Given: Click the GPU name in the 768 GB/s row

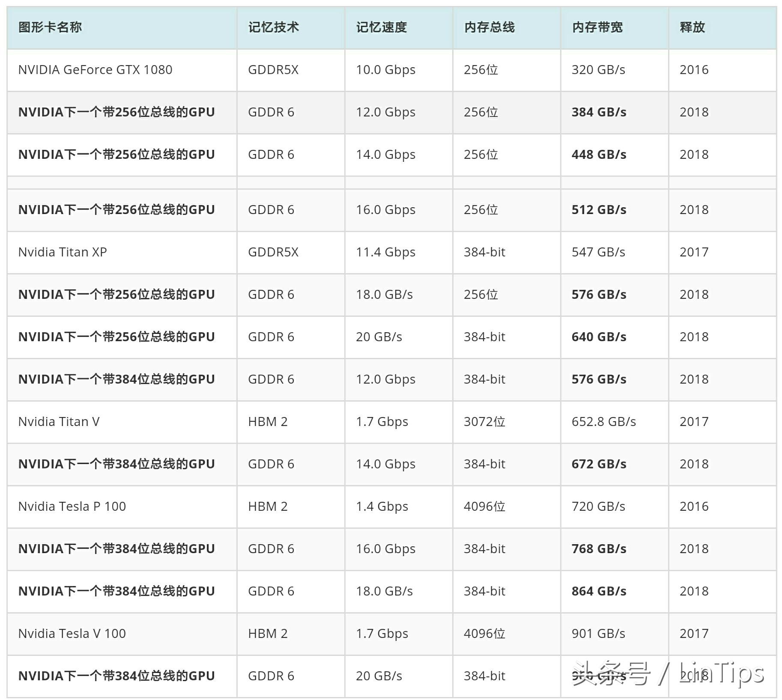Looking at the screenshot, I should click(x=116, y=549).
